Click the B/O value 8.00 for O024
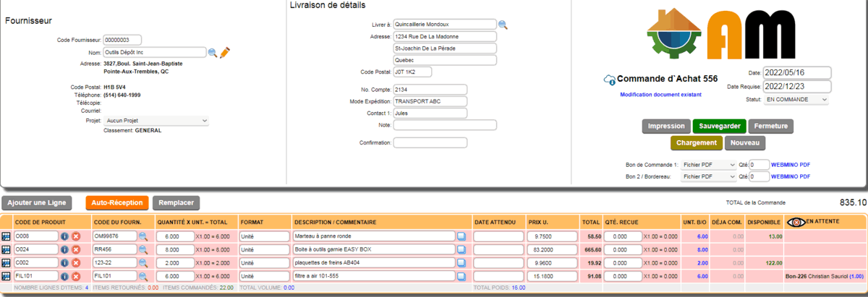 (702, 249)
